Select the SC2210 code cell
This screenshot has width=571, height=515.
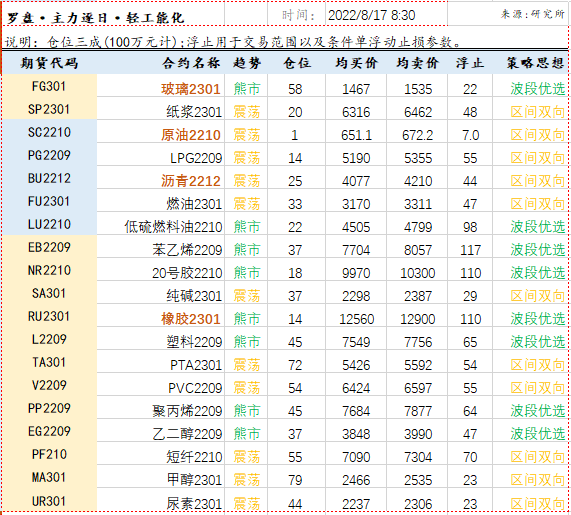click(x=49, y=132)
